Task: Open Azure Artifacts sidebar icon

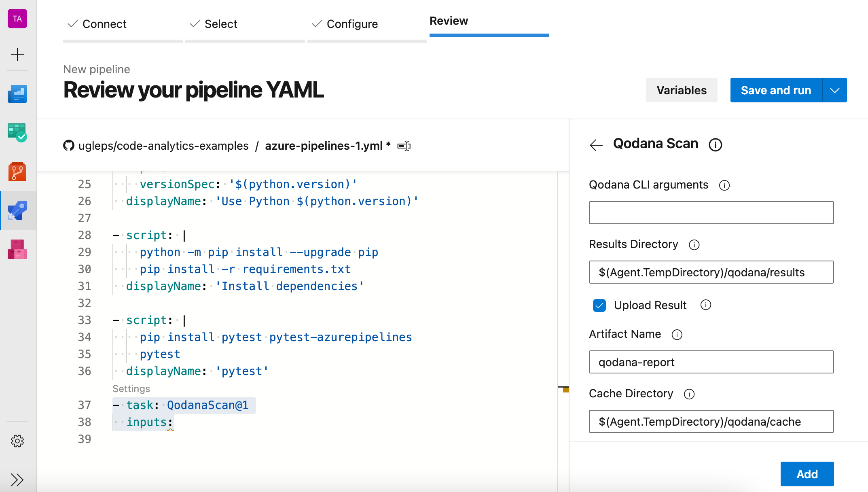Action: 17,249
